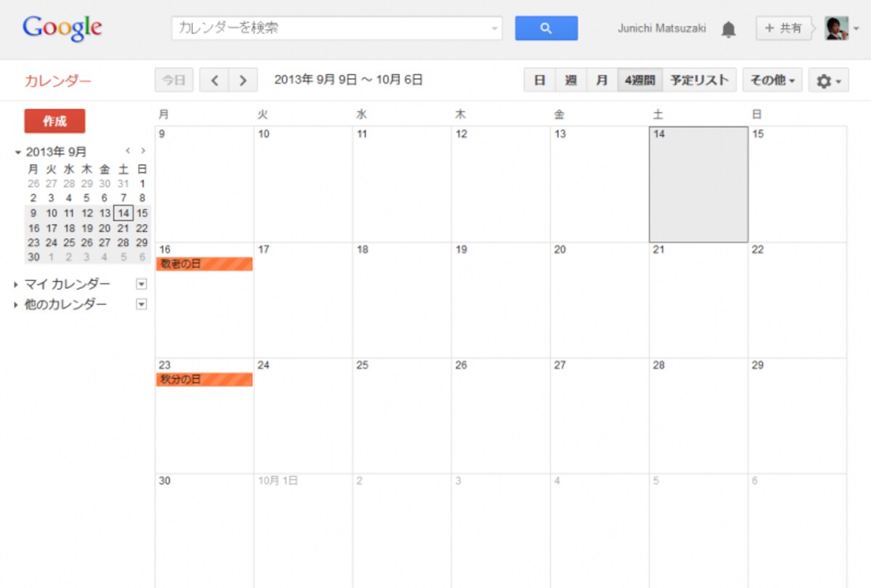
Task: Open the 敬老の日 event
Action: coord(204,264)
